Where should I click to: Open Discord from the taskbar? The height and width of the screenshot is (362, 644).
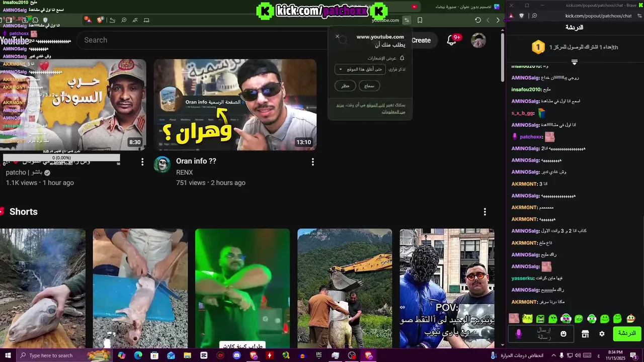point(236,355)
